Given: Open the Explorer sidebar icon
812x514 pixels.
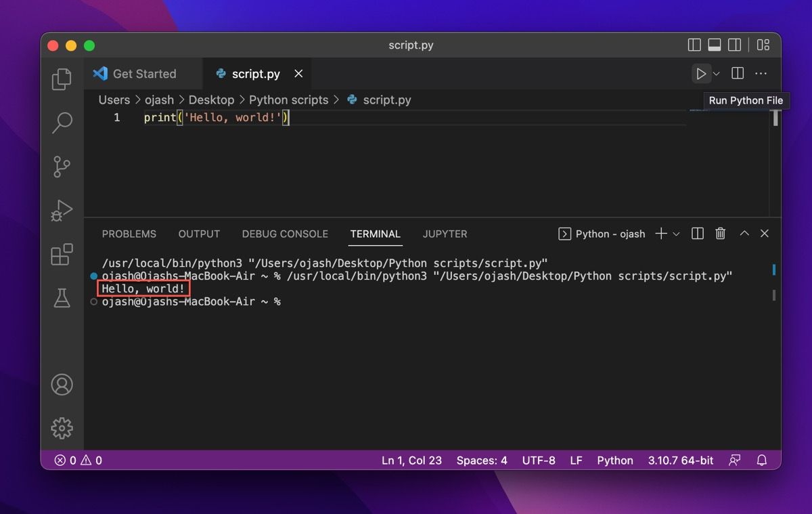Looking at the screenshot, I should (62, 79).
